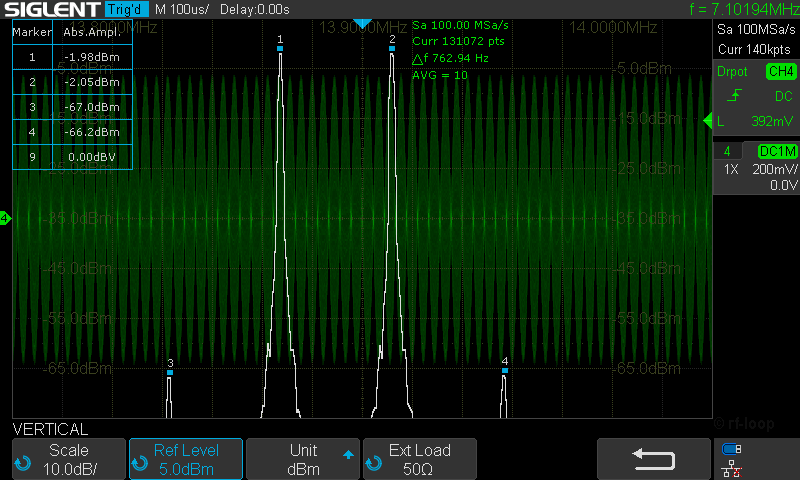
Task: Click the trigger position marker triangle
Action: pos(362,23)
